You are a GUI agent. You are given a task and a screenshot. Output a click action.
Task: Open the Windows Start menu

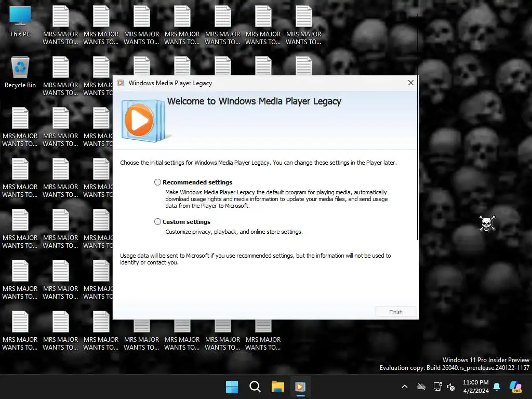(232, 387)
